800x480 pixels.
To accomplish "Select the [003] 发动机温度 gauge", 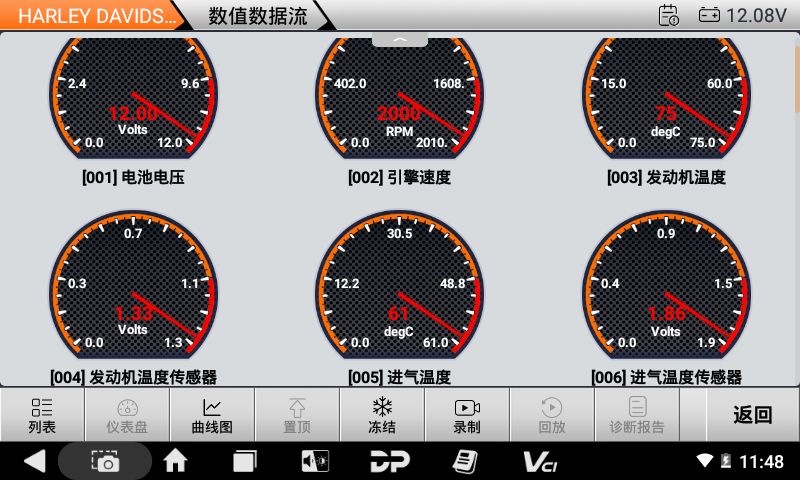I will [666, 97].
